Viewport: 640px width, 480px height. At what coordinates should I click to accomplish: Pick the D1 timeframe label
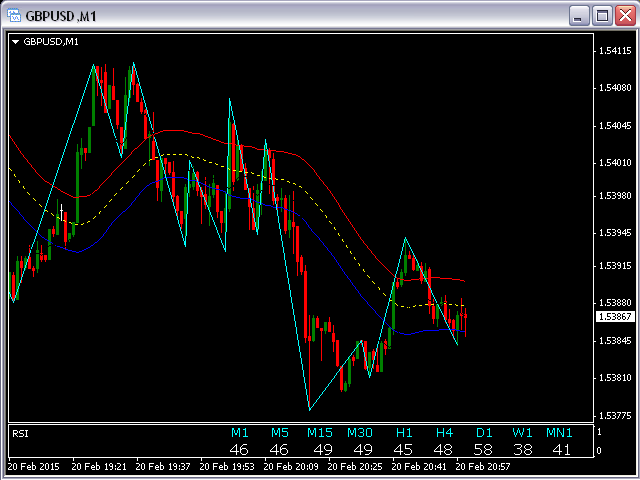point(484,432)
